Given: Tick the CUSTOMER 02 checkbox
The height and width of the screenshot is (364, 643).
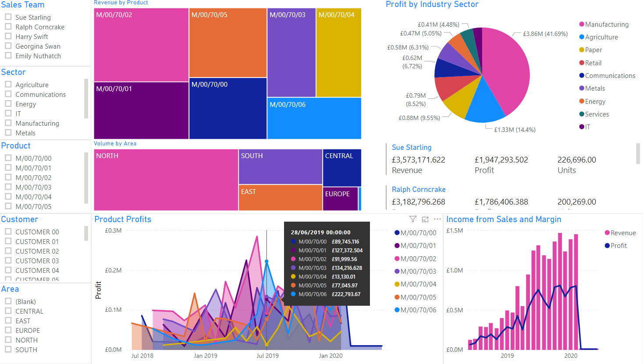Looking at the screenshot, I should [8, 251].
